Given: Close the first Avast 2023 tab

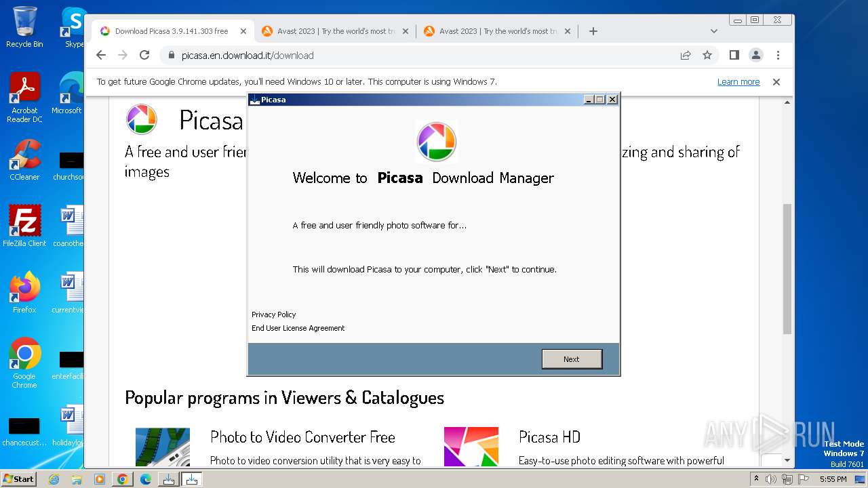Looking at the screenshot, I should [406, 31].
